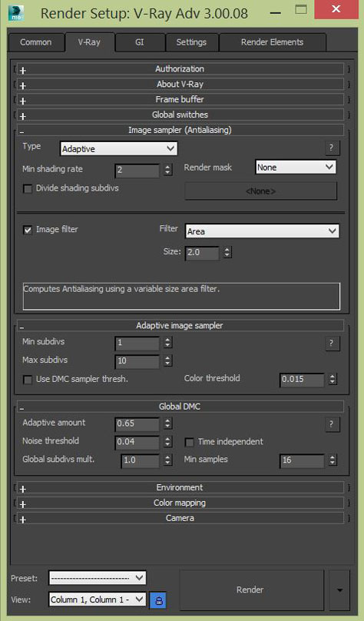Click the Render button
The height and width of the screenshot is (621, 364).
click(252, 590)
